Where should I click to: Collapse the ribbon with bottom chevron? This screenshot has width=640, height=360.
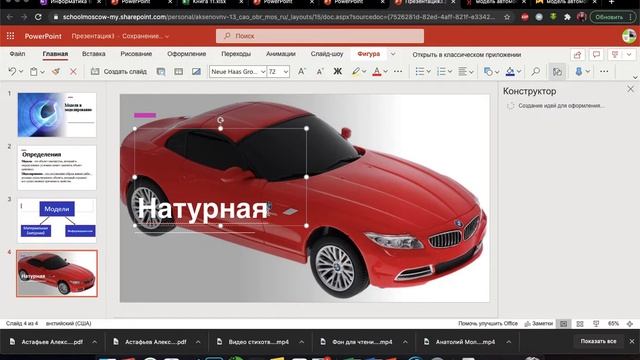635,77
